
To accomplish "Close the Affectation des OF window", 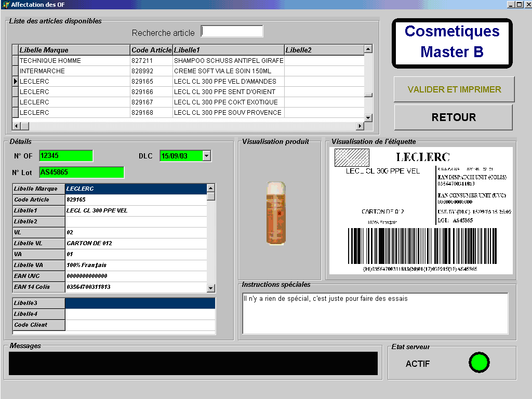I will coord(527,4).
